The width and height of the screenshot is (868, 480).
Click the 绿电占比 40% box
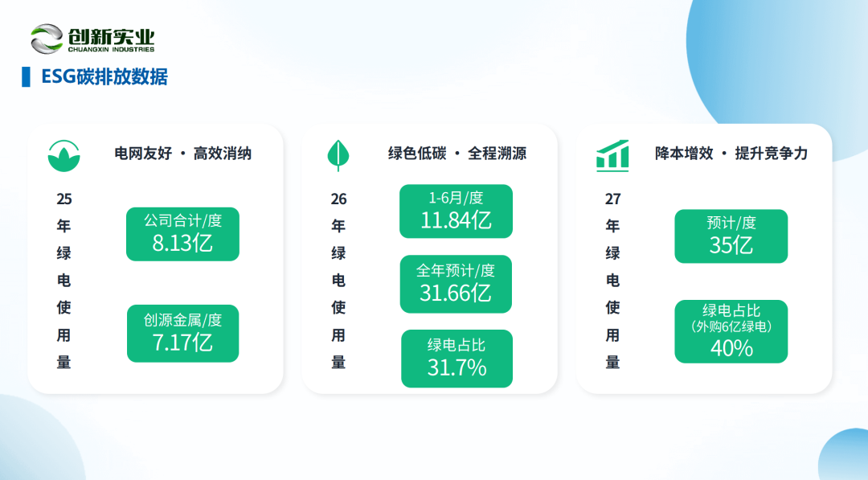click(x=731, y=331)
